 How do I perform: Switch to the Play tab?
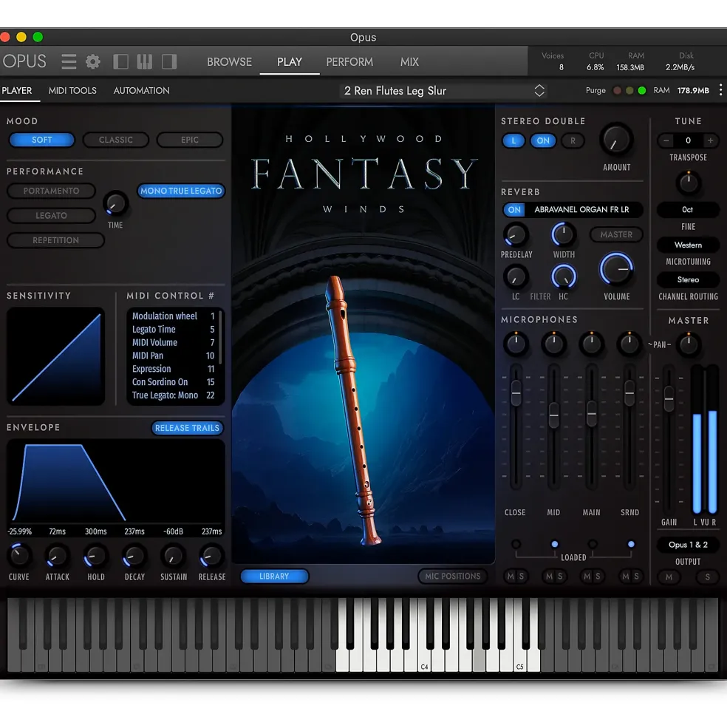pyautogui.click(x=289, y=62)
